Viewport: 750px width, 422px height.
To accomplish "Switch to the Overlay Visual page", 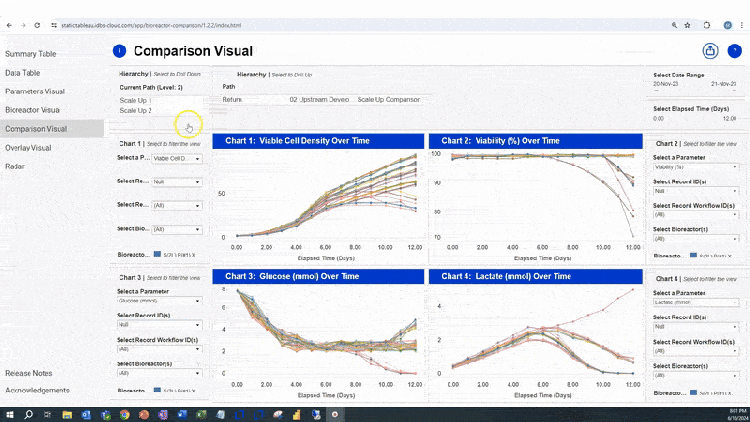I will (x=28, y=148).
